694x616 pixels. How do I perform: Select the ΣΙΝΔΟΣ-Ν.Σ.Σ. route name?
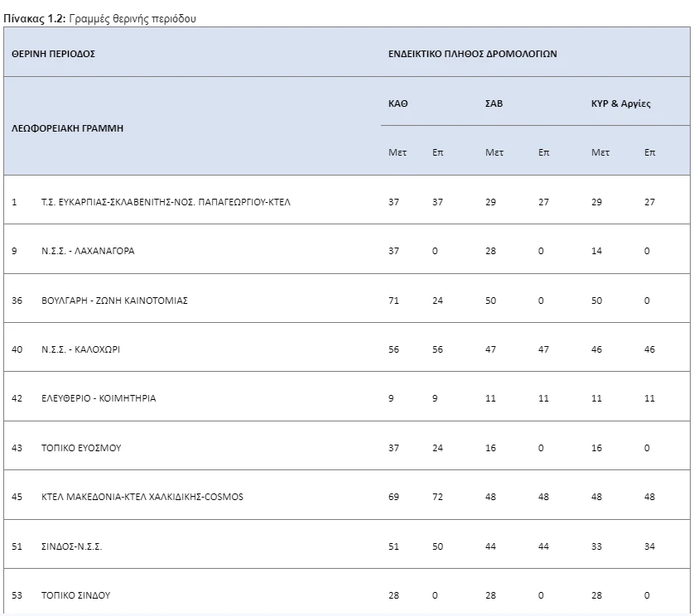tap(71, 546)
